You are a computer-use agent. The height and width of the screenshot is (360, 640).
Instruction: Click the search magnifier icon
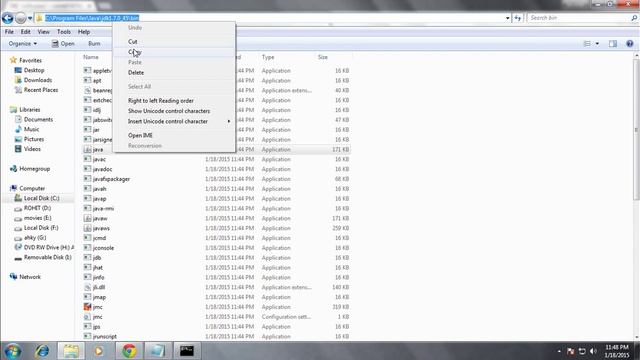coord(634,18)
